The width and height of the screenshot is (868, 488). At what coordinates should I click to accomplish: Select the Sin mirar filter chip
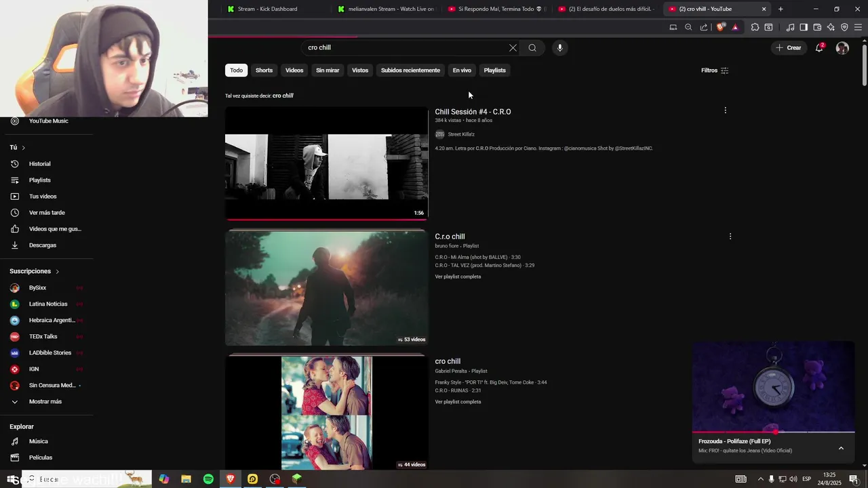(x=328, y=70)
